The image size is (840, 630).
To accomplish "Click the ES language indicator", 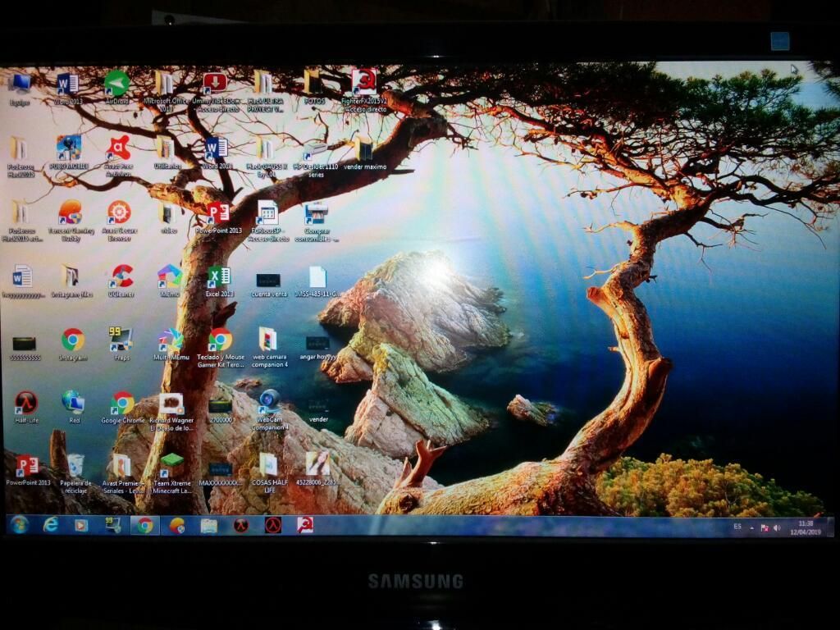I will pos(737,527).
